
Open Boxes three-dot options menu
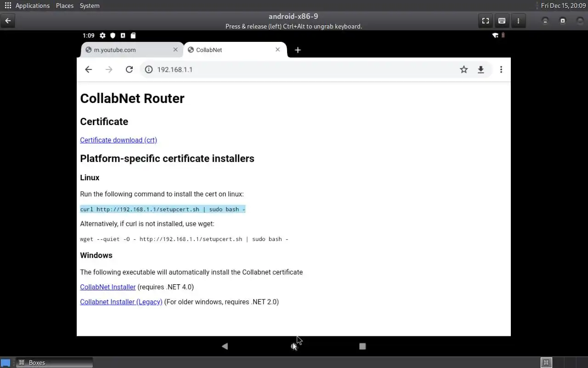518,21
